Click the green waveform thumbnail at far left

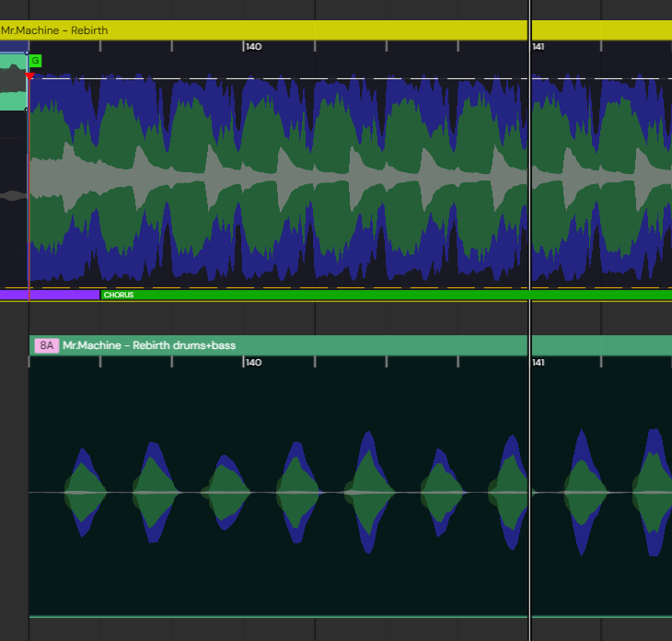(13, 83)
